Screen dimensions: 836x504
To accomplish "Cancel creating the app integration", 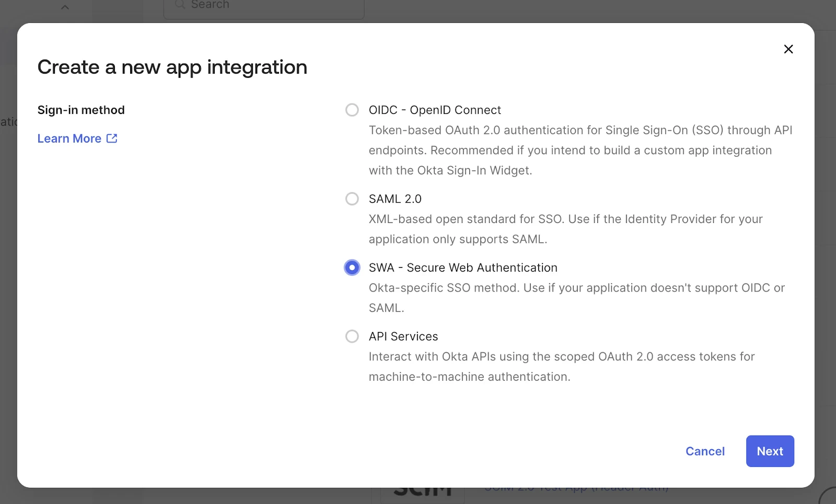I will coord(705,451).
